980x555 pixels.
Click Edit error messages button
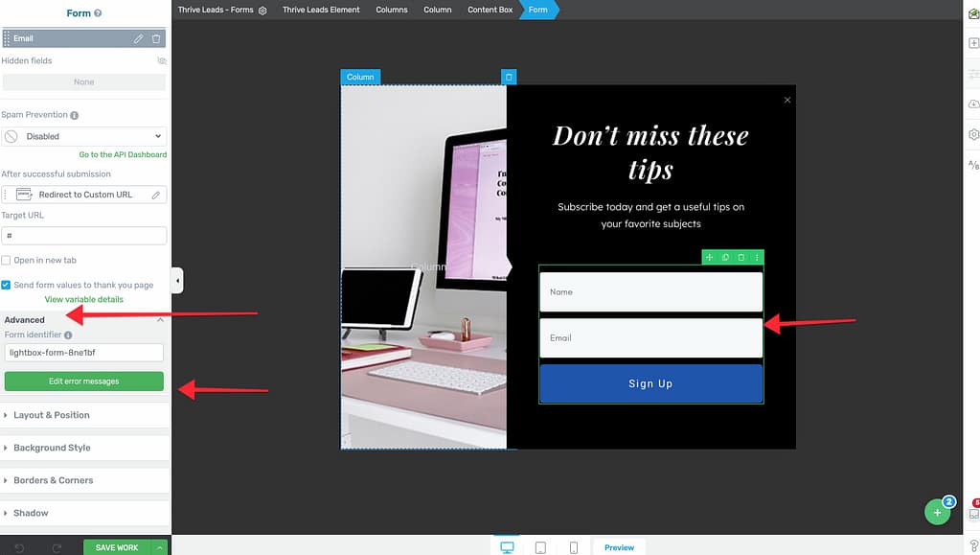(84, 382)
